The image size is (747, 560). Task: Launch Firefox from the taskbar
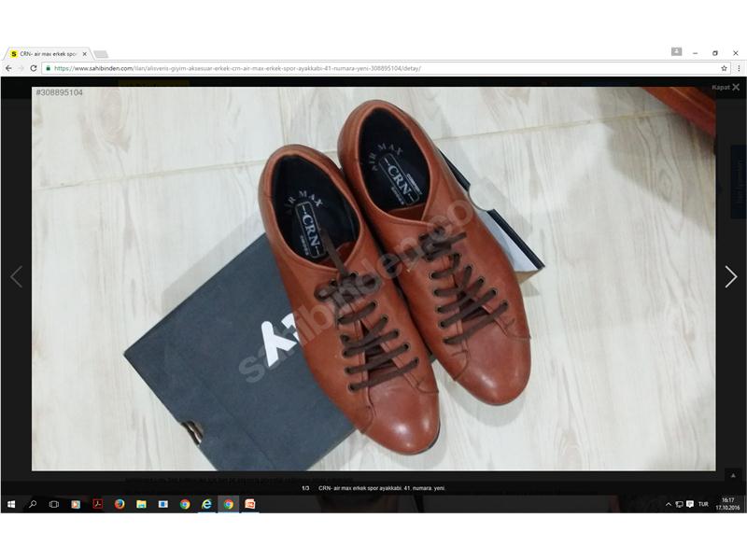click(120, 504)
